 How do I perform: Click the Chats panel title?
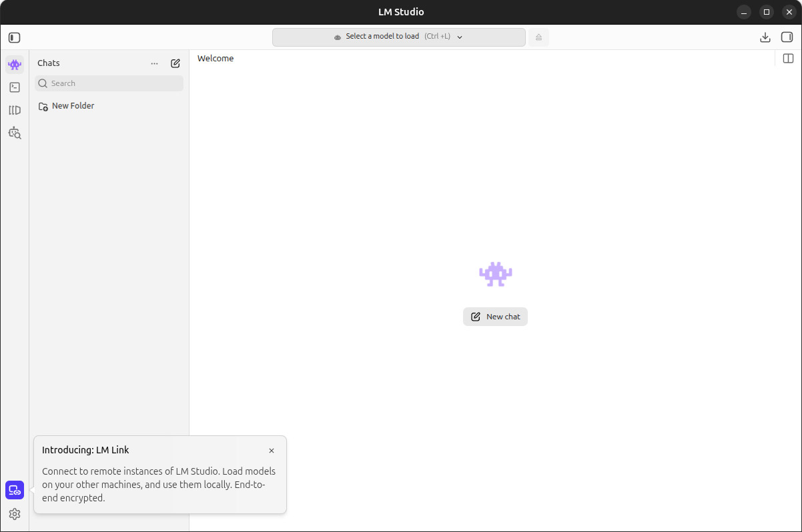point(49,63)
